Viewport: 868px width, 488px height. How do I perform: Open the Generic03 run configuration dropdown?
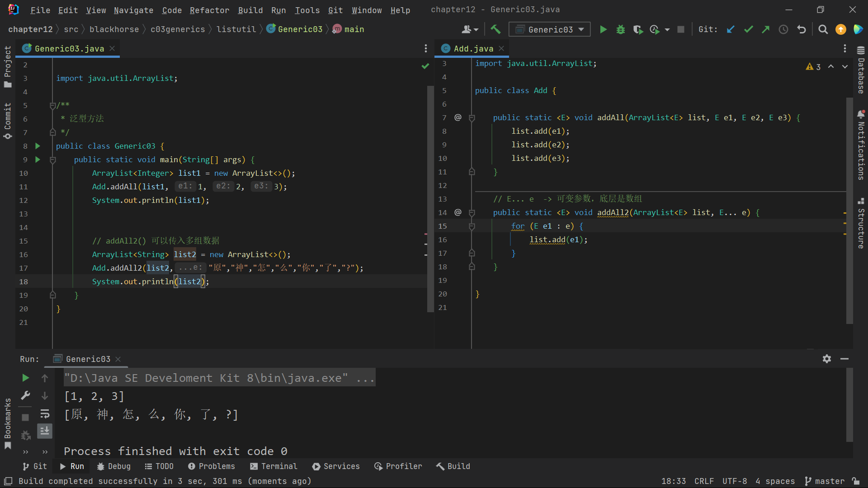coord(550,29)
